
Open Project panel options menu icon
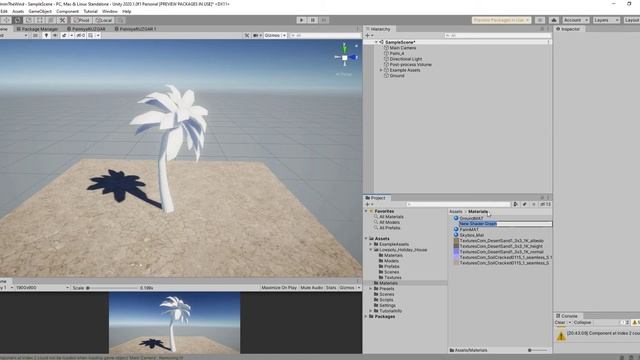[549, 198]
